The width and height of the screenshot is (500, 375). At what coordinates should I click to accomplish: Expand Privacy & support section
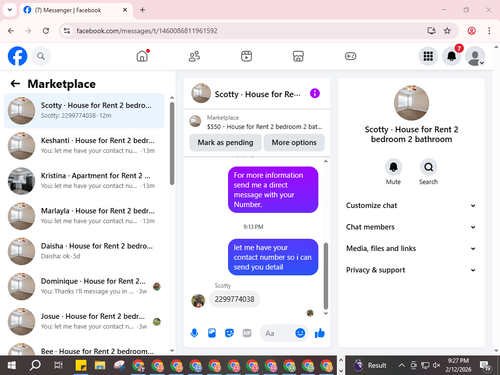[411, 270]
